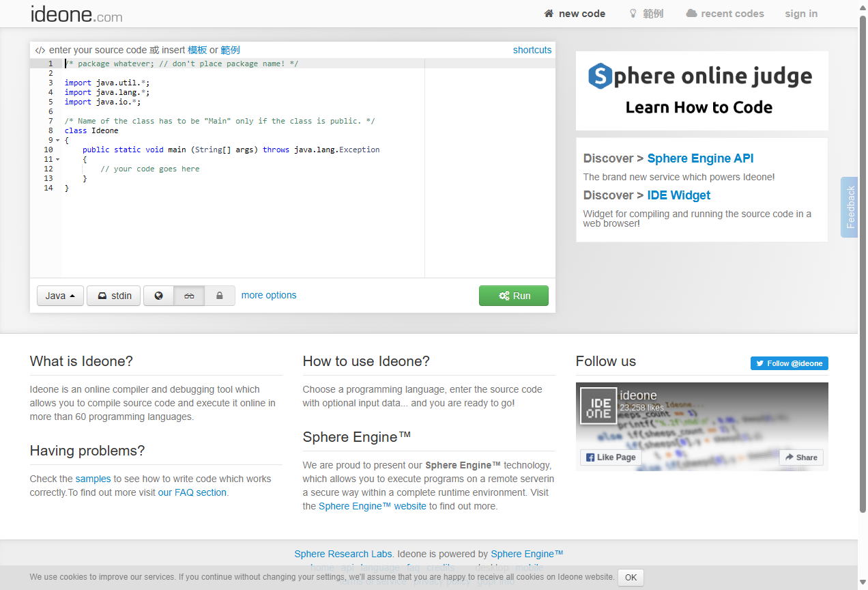Screen dimensions: 868x590
Task: Open the new code tab
Action: tap(575, 14)
